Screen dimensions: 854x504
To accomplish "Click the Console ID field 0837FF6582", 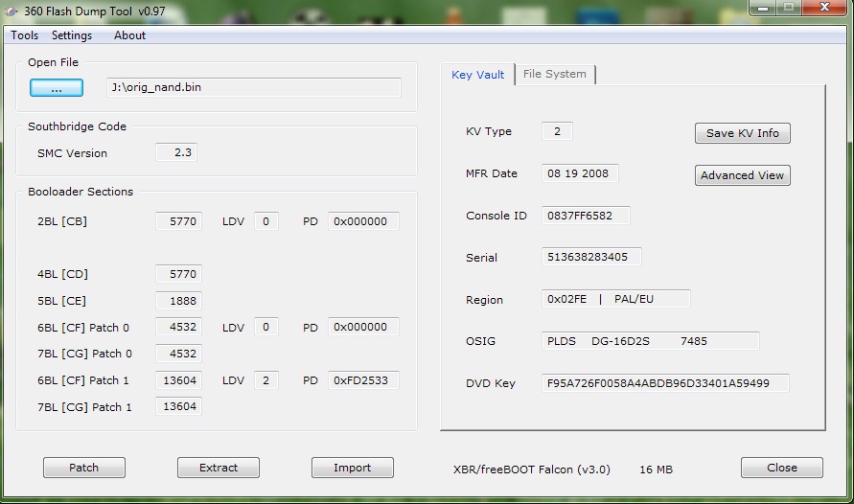I will pos(586,215).
